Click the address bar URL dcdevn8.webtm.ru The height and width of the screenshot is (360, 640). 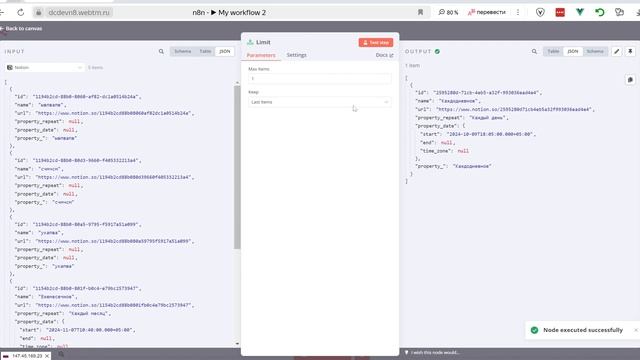pos(79,13)
